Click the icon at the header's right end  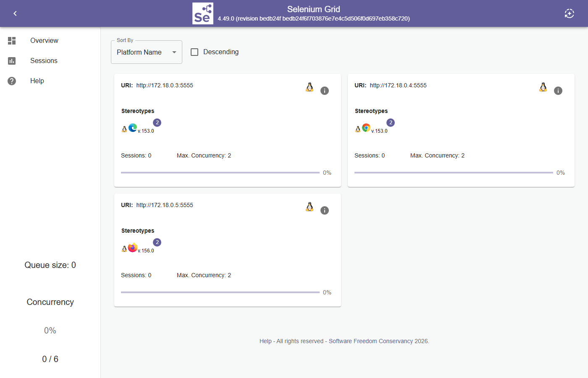click(569, 13)
